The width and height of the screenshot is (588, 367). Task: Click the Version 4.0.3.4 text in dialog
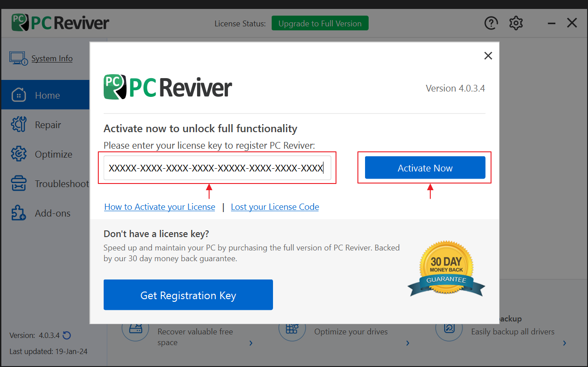tap(455, 88)
